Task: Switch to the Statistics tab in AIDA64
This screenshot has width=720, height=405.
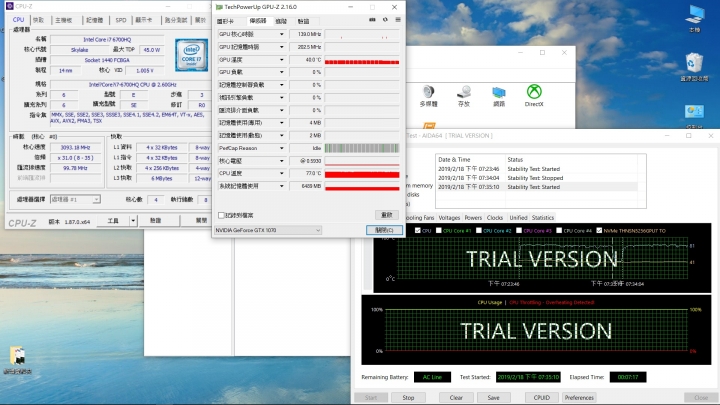Action: pyautogui.click(x=543, y=218)
